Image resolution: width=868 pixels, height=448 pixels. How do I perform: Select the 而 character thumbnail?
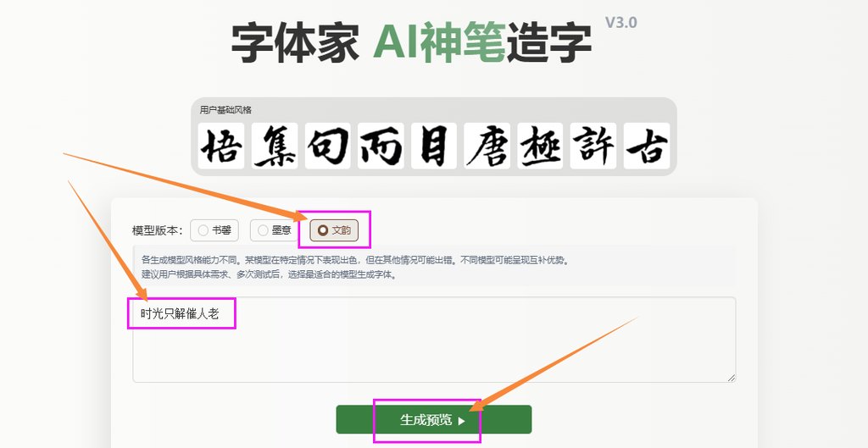pos(381,146)
